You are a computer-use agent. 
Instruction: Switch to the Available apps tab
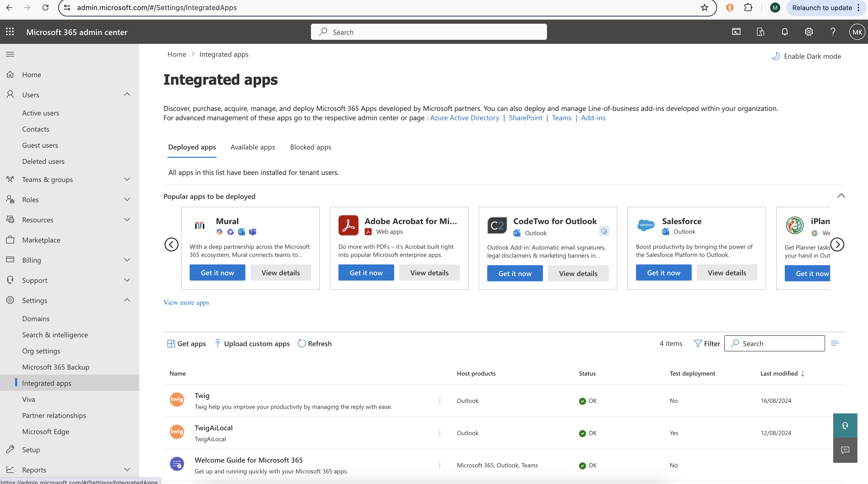click(252, 147)
